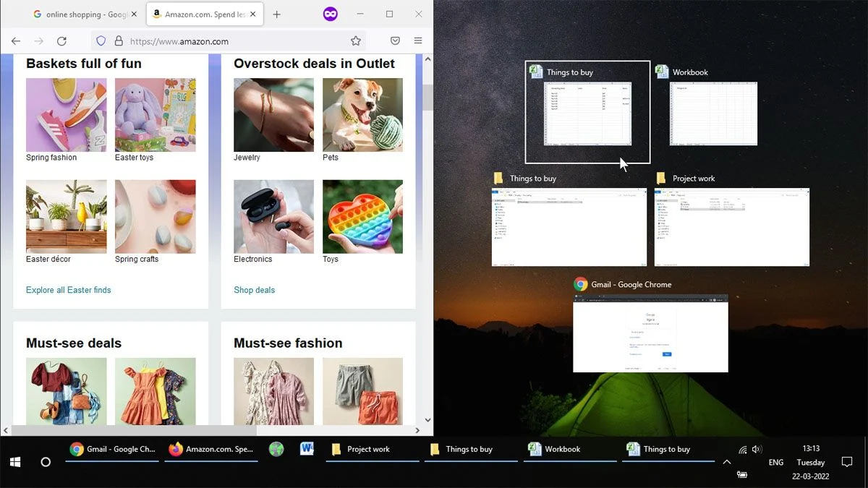Click the tracking protection shield icon

coord(101,41)
